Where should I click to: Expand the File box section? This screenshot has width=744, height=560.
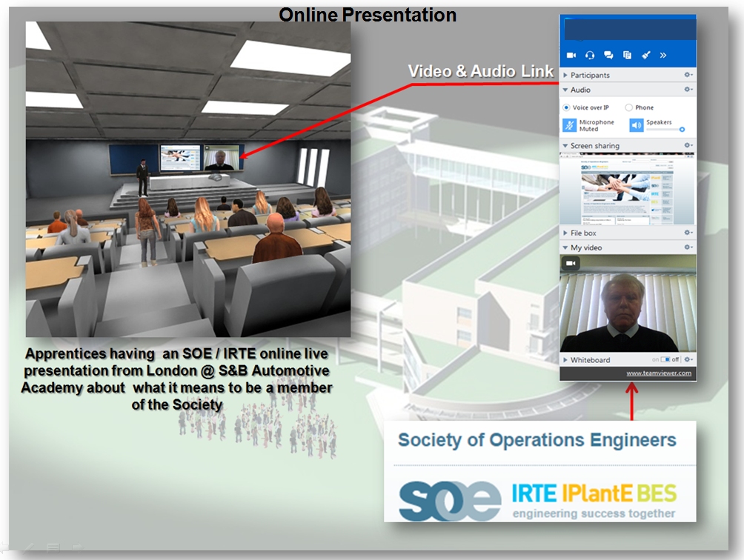(x=565, y=233)
